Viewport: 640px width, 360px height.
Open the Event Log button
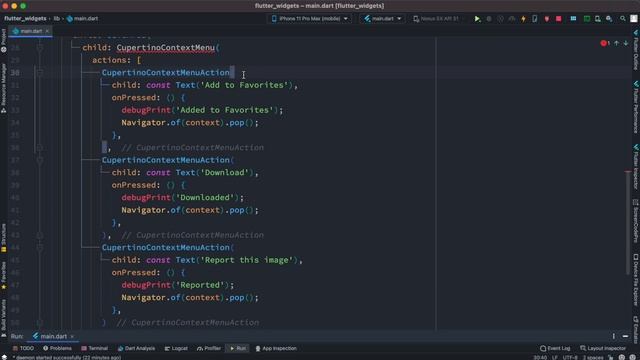(x=555, y=348)
